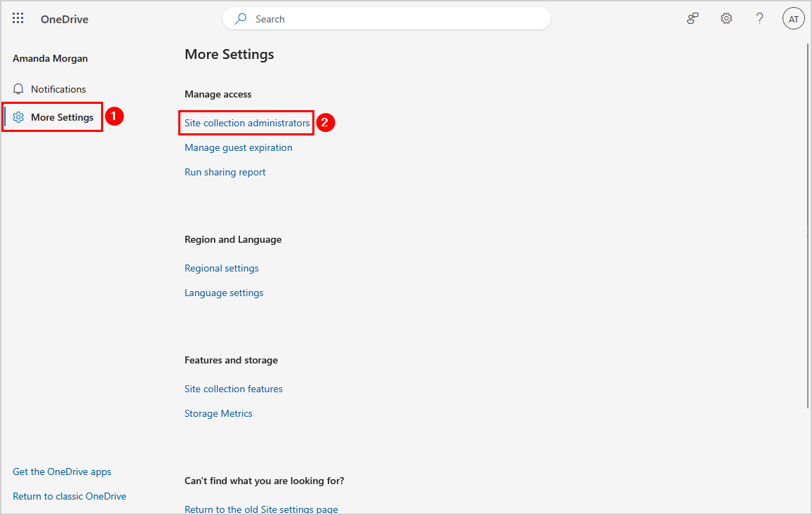Open Regional settings
The width and height of the screenshot is (812, 515).
tap(222, 268)
